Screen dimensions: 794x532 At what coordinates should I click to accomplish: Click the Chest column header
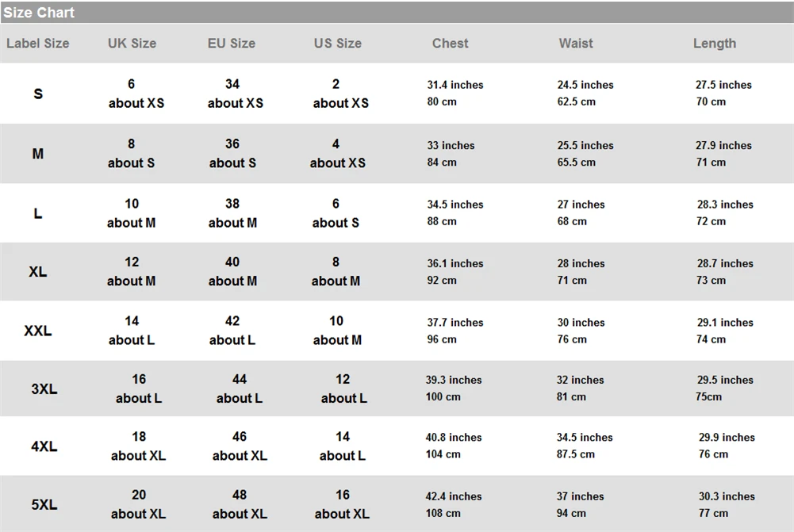pos(451,44)
